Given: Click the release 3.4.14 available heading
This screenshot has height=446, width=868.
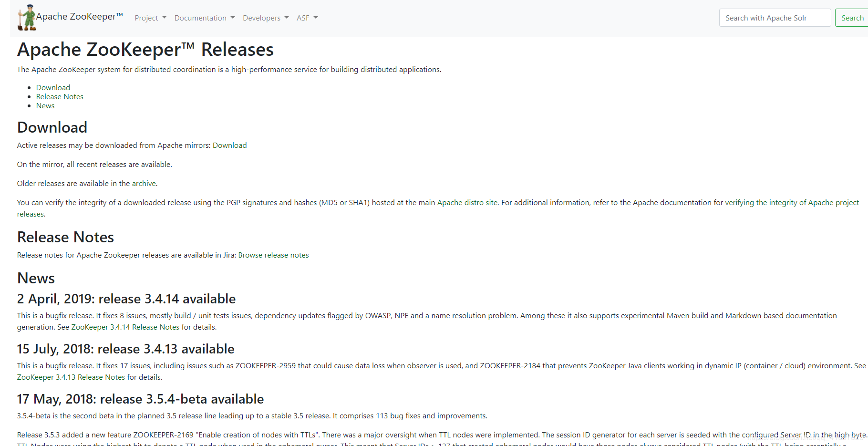Looking at the screenshot, I should tap(126, 299).
